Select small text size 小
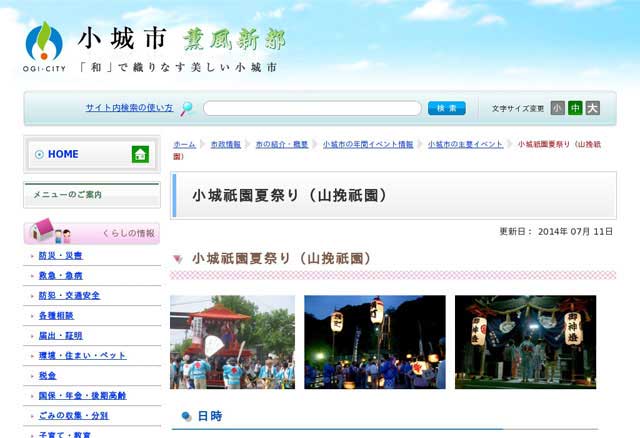 (558, 108)
